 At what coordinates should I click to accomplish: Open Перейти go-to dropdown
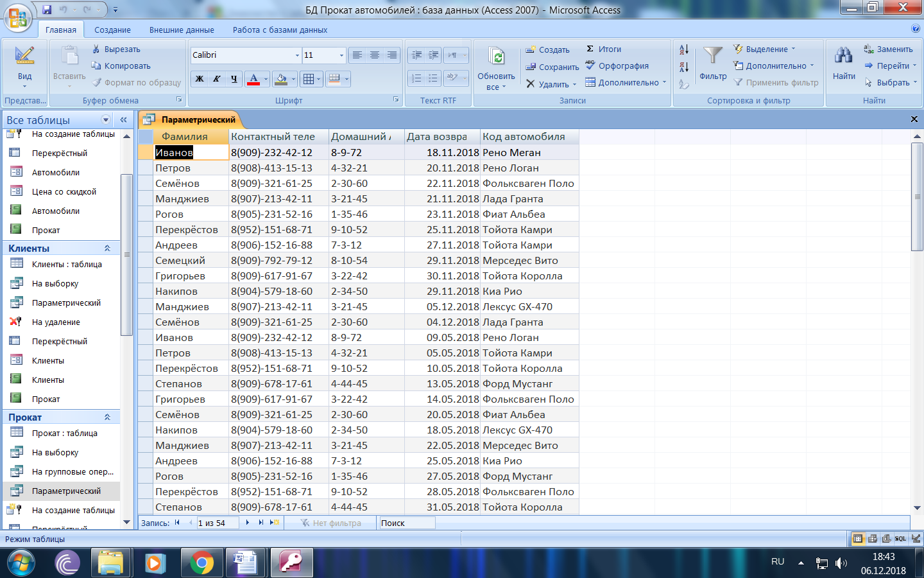(x=891, y=66)
